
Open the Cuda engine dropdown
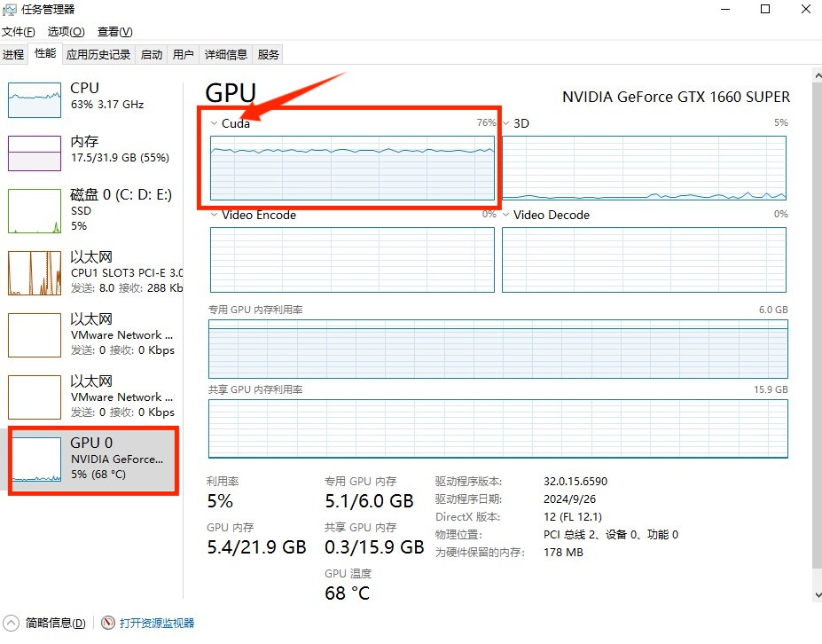click(x=214, y=123)
